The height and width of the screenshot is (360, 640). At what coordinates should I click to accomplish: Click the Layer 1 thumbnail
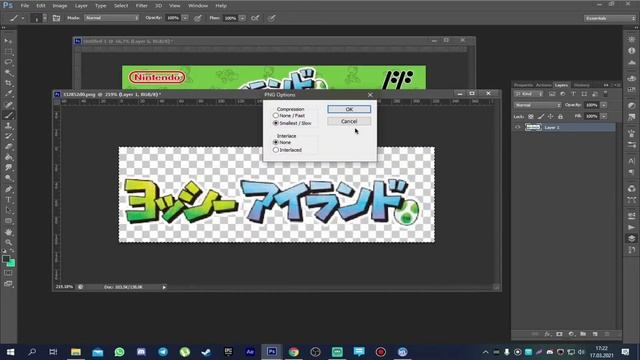(x=533, y=127)
